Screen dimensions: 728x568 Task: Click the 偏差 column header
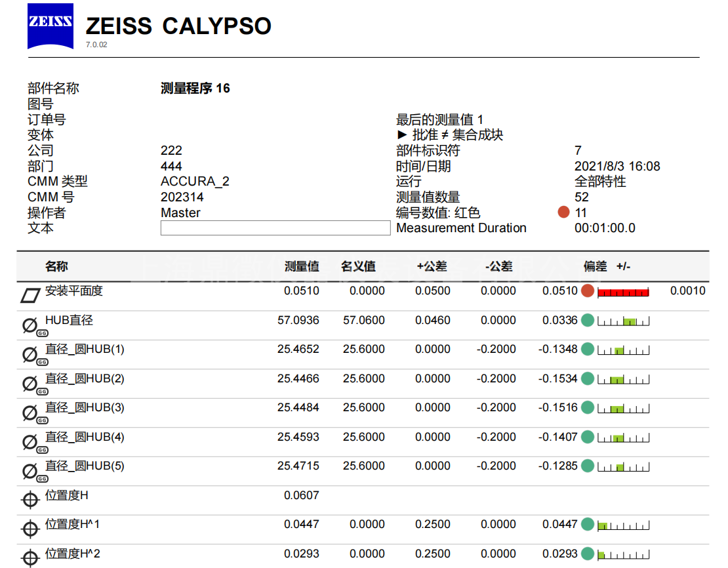595,266
